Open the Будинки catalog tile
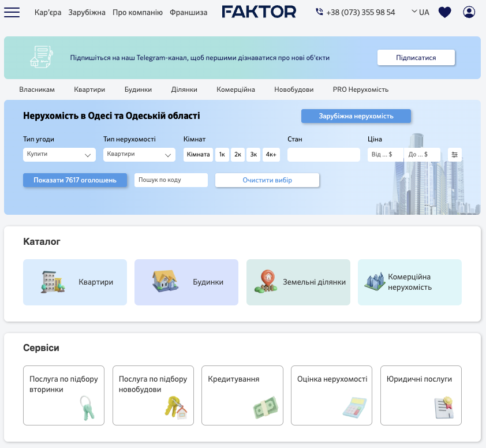The height and width of the screenshot is (448, 486). [x=186, y=282]
